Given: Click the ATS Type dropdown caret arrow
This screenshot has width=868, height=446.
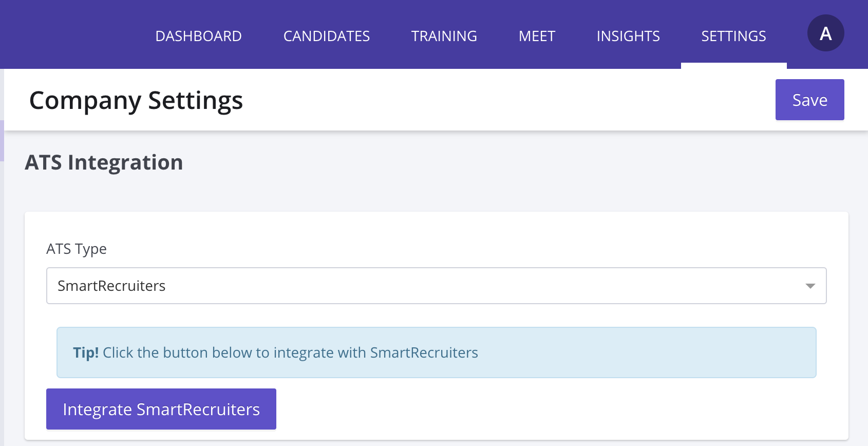Looking at the screenshot, I should [x=810, y=286].
